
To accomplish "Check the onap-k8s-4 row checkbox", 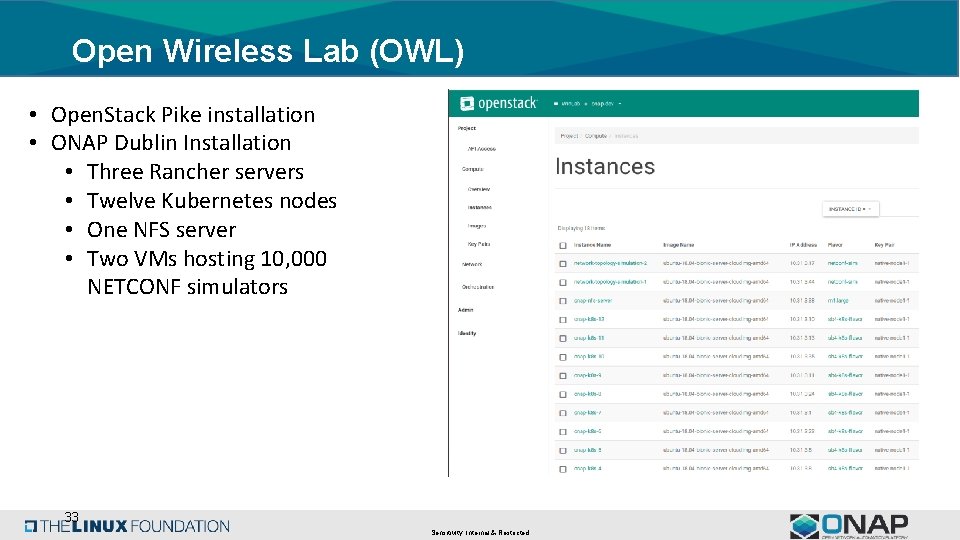I will (x=563, y=470).
